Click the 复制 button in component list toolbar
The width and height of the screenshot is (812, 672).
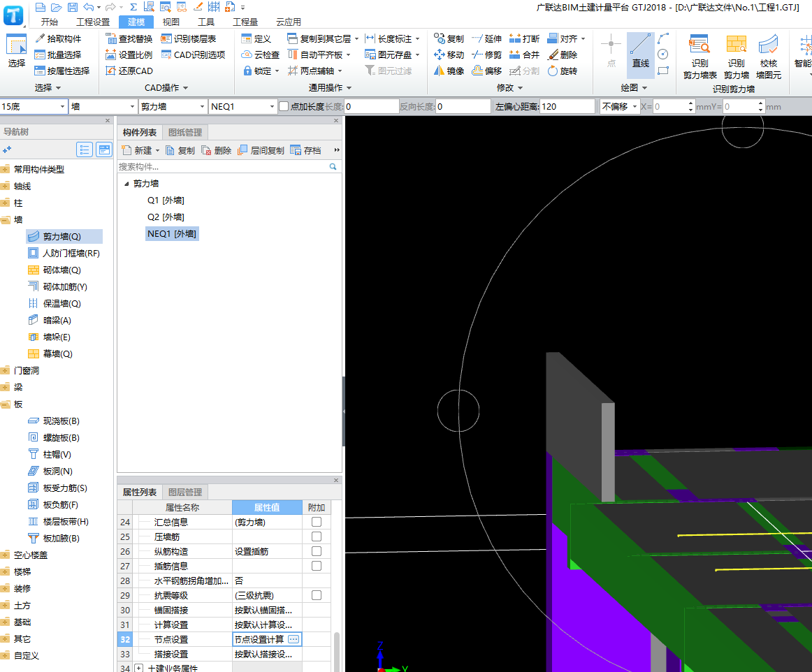[x=180, y=151]
